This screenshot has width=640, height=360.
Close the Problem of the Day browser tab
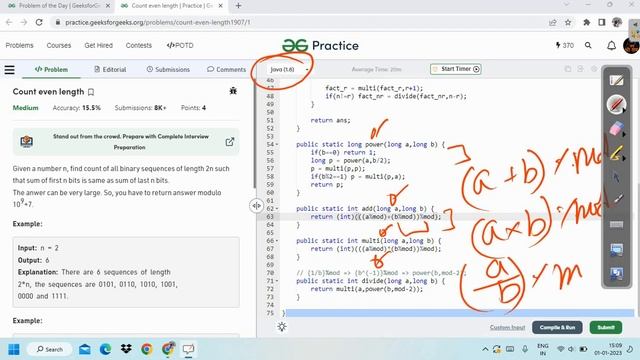[108, 6]
